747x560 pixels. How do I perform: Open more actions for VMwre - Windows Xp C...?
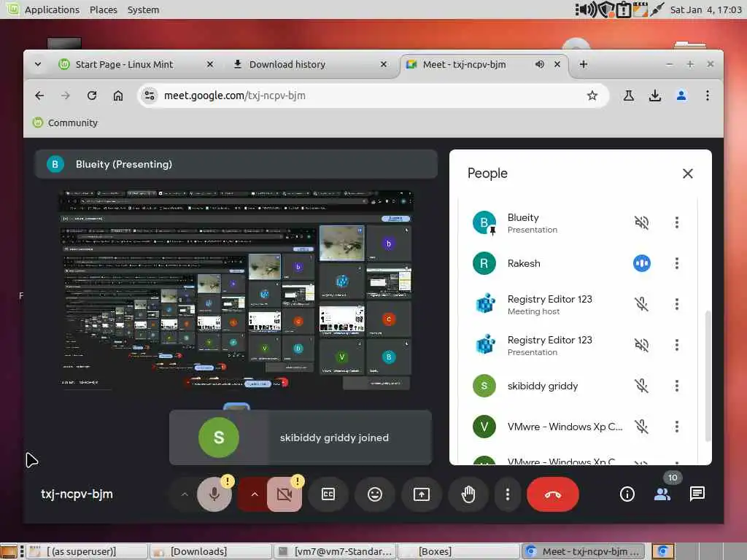(676, 427)
